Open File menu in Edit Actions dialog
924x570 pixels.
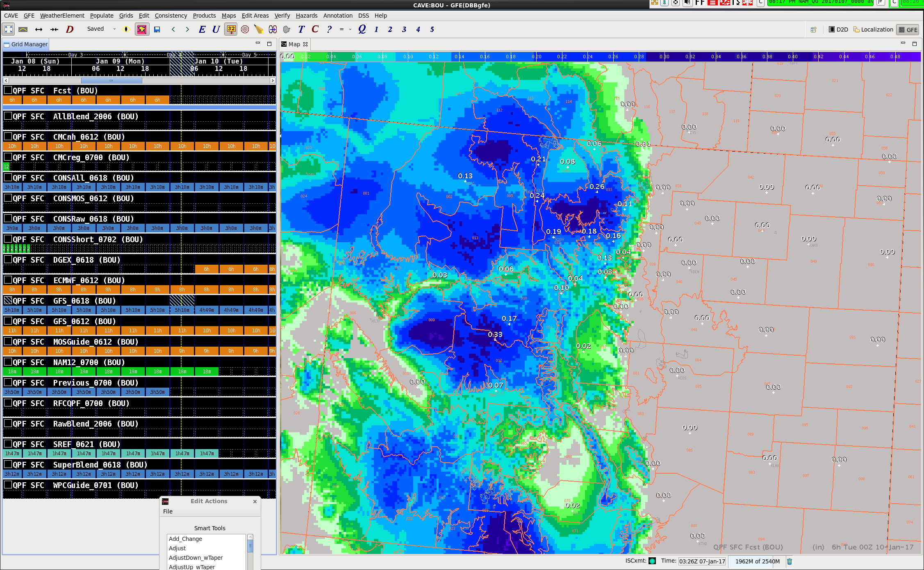pyautogui.click(x=168, y=511)
